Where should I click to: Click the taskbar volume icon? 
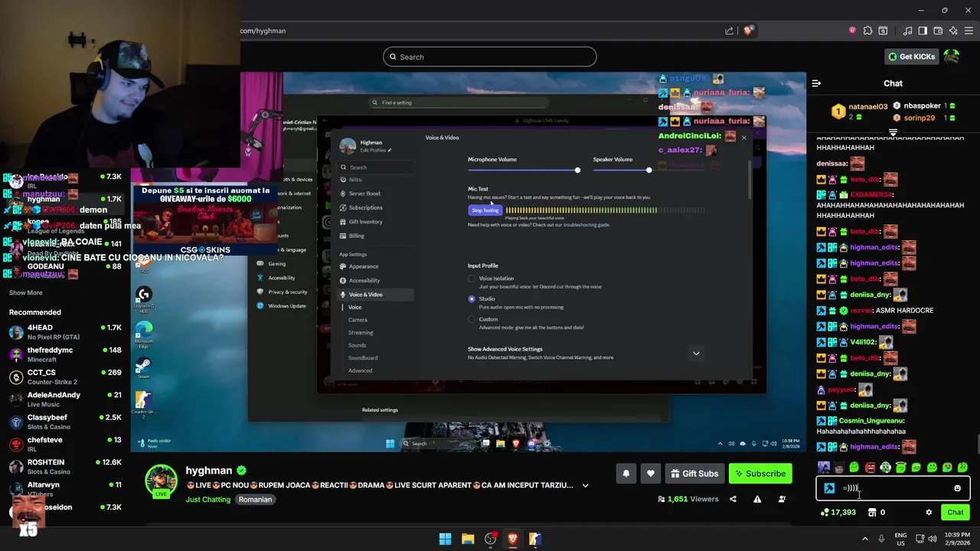pyautogui.click(x=933, y=539)
